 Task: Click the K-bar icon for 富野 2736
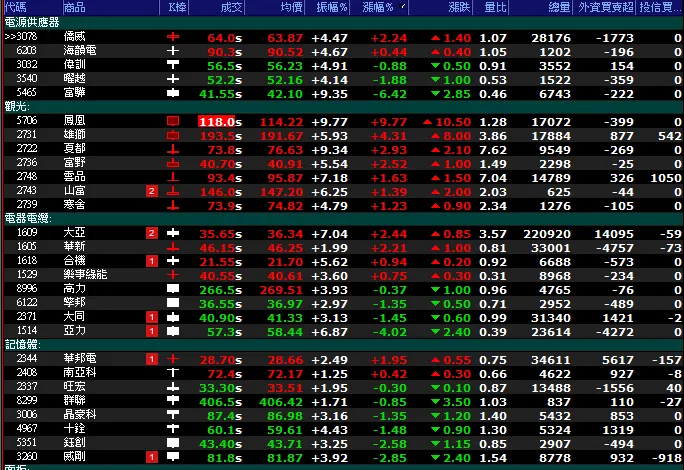(173, 163)
